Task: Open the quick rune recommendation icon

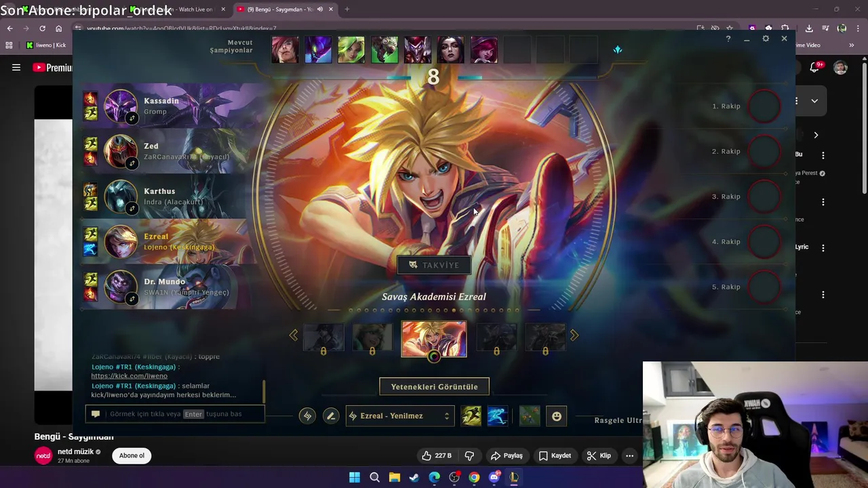Action: 307,416
